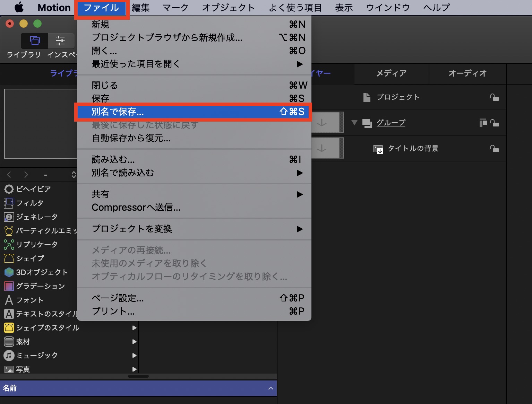Choose Compressorへ送信… menu item
This screenshot has height=404, width=532.
[x=194, y=208]
